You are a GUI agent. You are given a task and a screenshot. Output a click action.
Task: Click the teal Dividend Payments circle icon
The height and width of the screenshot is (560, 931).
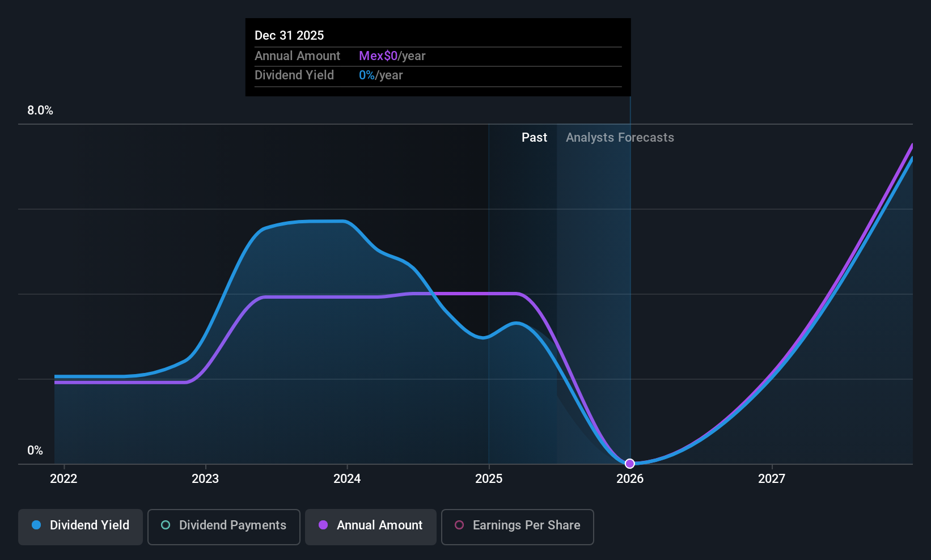[x=166, y=525]
